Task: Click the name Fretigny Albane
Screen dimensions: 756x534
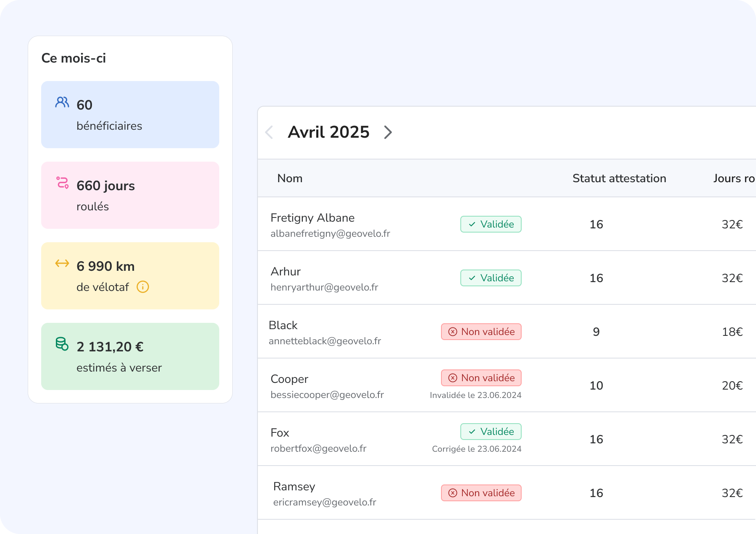Action: (x=312, y=218)
